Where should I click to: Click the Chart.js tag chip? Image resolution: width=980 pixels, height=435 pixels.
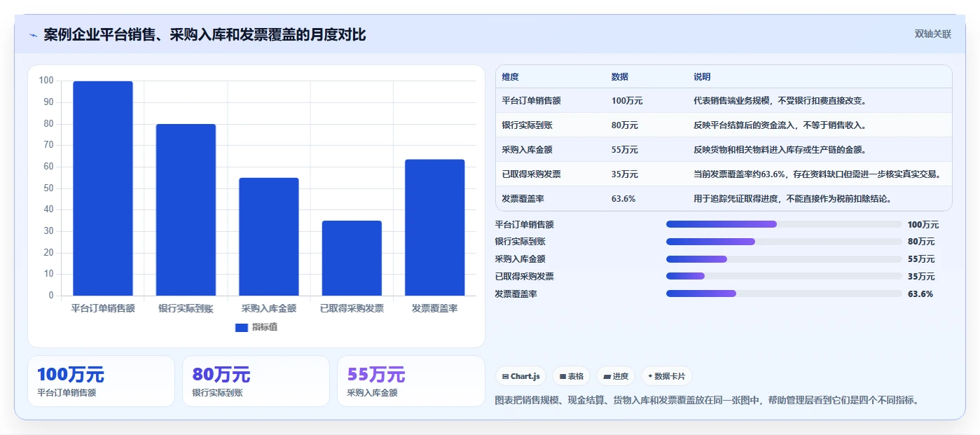[520, 376]
